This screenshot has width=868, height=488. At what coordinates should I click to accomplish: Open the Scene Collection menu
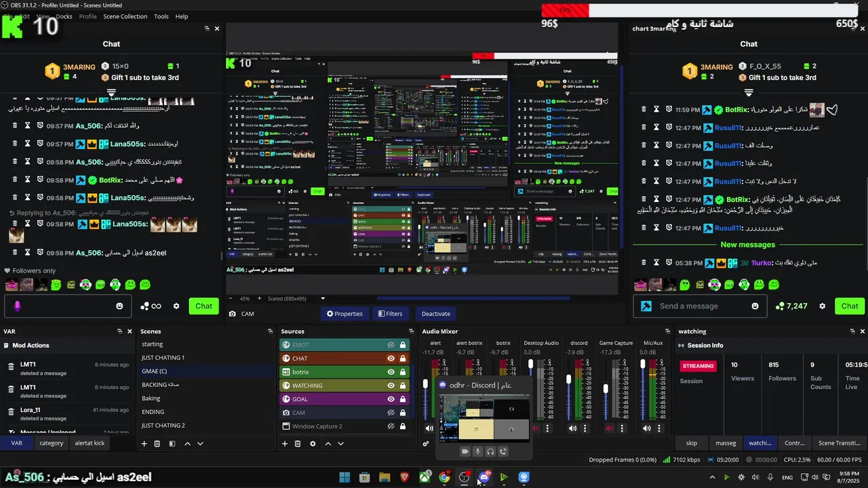pyautogui.click(x=125, y=16)
